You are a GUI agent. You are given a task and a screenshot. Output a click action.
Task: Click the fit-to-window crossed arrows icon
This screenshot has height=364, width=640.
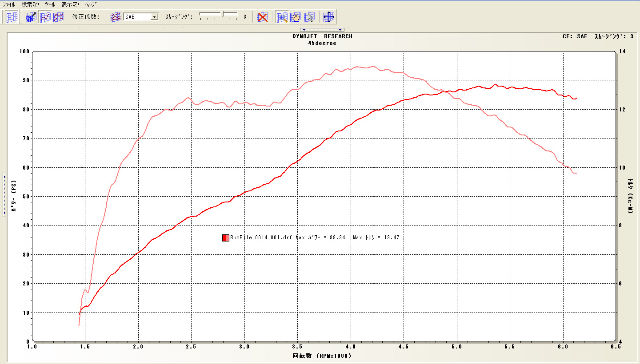click(328, 17)
